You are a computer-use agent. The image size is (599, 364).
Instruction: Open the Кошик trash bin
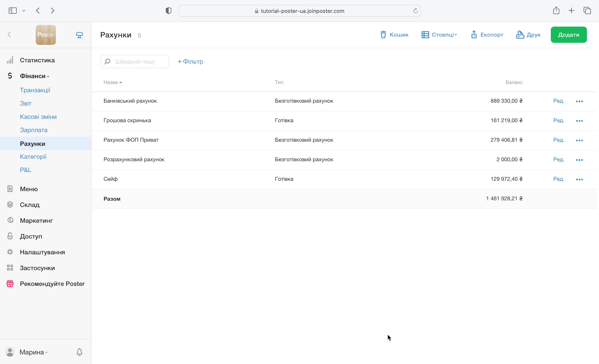tap(394, 35)
